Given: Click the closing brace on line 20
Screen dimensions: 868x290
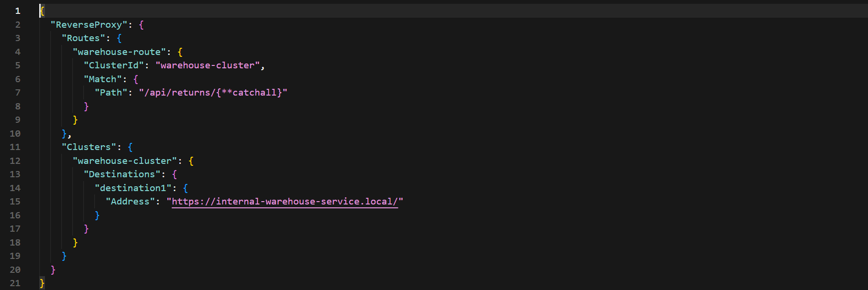Looking at the screenshot, I should (x=53, y=270).
